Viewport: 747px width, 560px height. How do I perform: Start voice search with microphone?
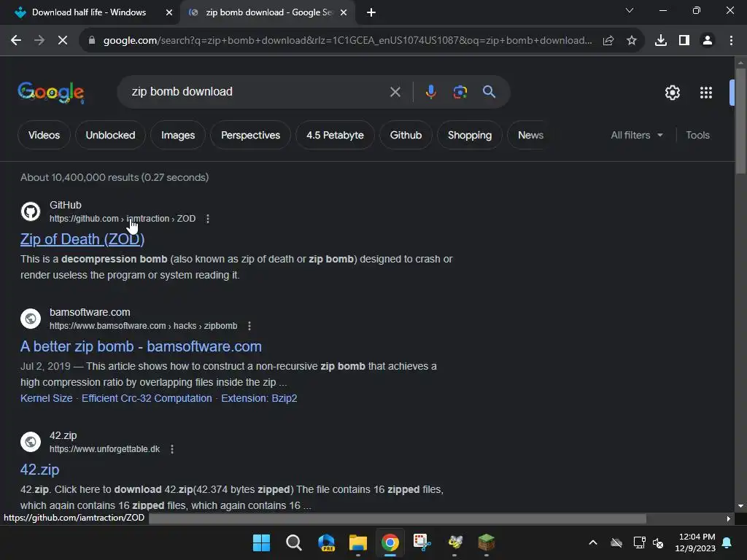tap(430, 92)
